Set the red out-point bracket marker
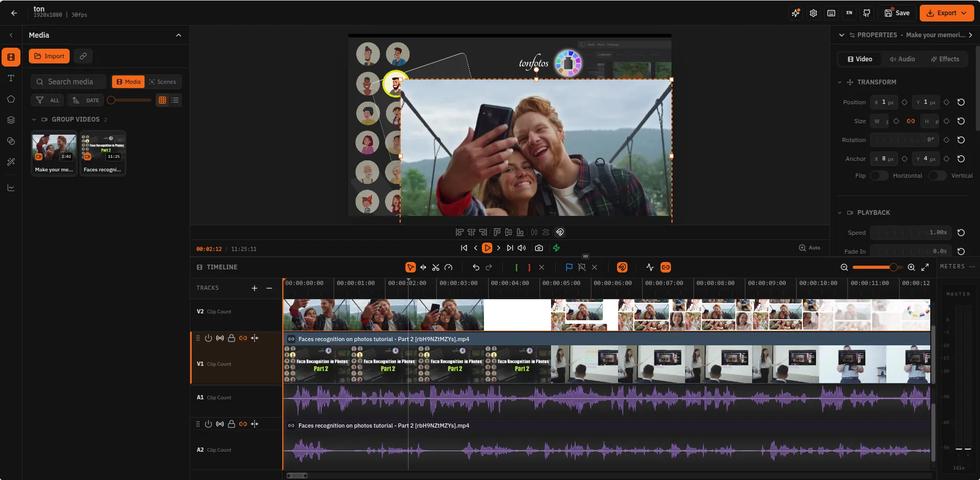 click(529, 267)
